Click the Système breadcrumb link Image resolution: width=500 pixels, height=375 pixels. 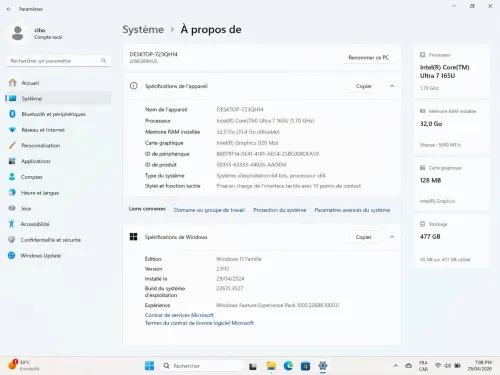pos(143,29)
